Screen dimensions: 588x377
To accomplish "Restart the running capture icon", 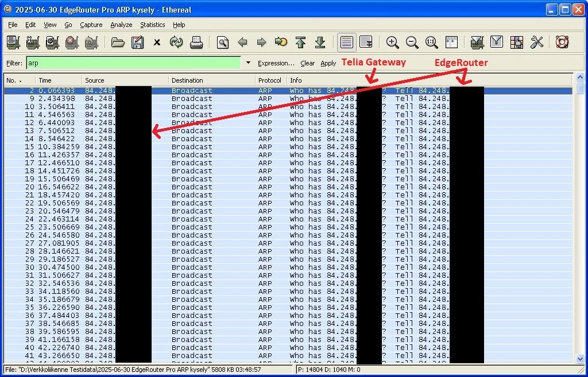I will [91, 42].
